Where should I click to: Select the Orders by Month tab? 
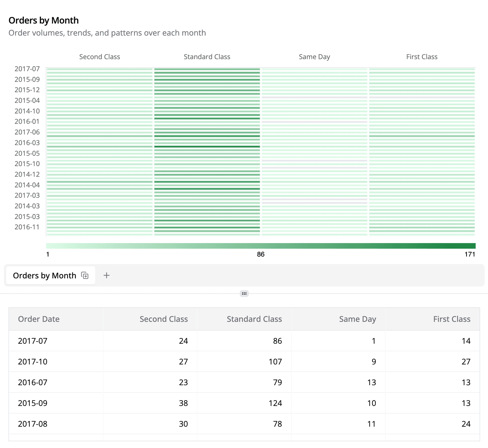[x=44, y=276]
